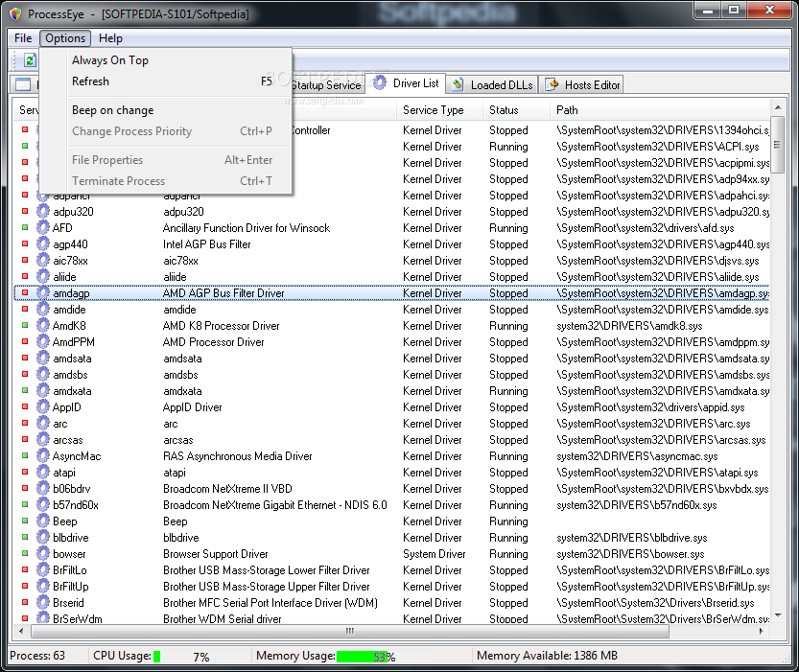Click the gear icon beside AmdK8
The image size is (799, 672).
[x=43, y=325]
